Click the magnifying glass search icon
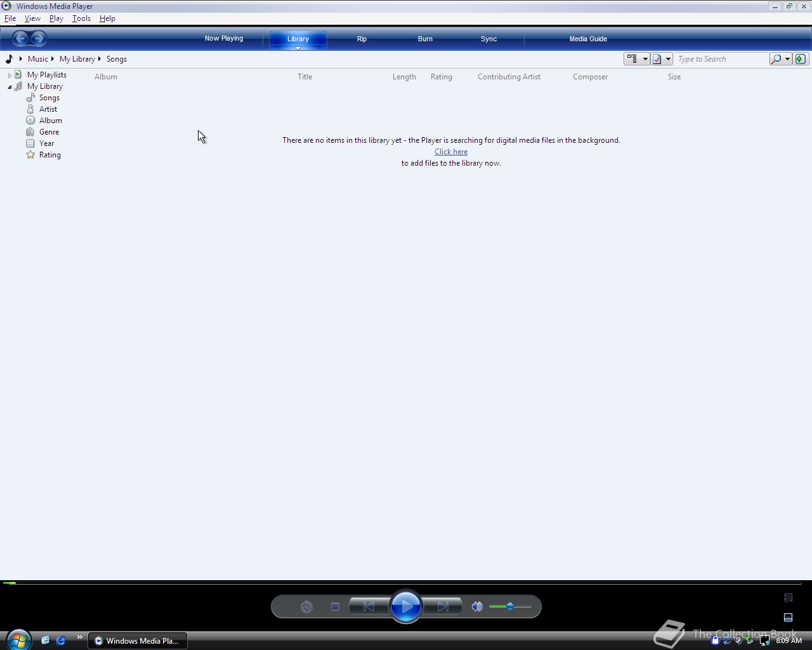Viewport: 812px width, 650px height. click(776, 59)
